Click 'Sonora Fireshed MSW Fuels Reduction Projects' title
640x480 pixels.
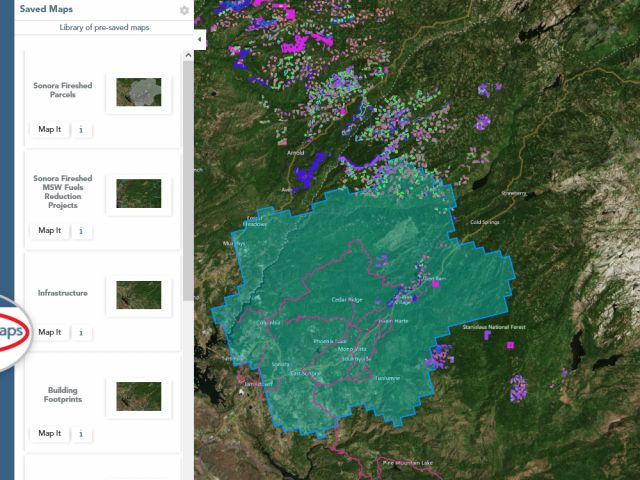click(63, 191)
